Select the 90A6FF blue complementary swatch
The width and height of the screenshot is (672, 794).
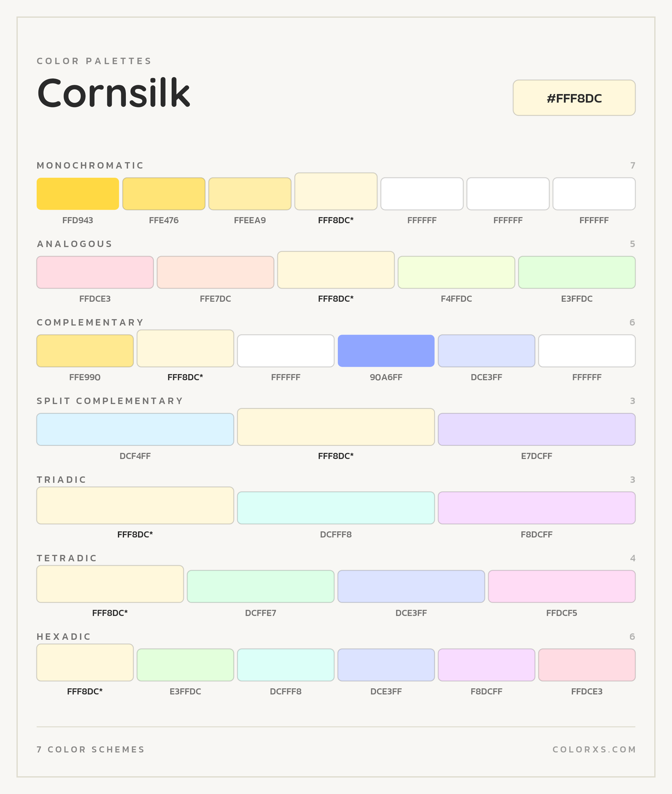point(386,351)
